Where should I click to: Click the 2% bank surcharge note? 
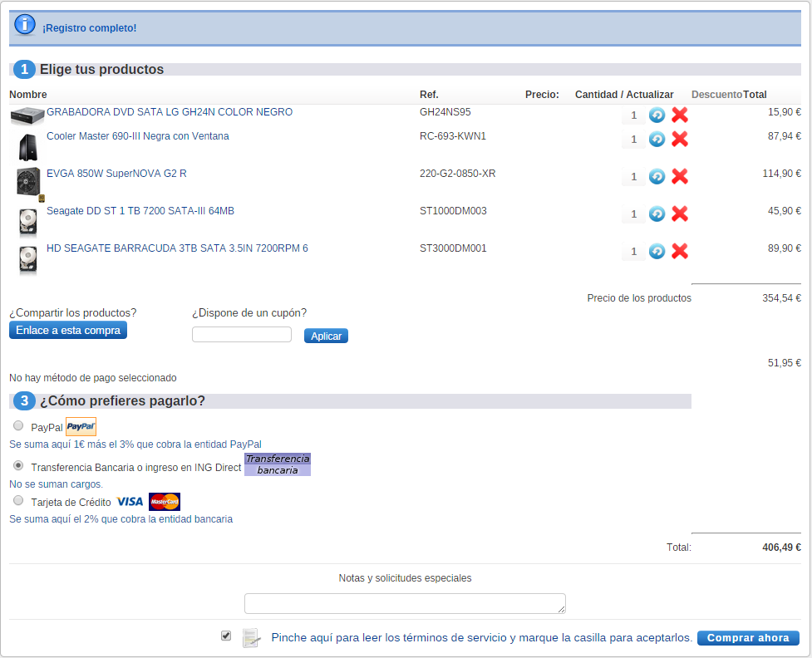pyautogui.click(x=121, y=518)
